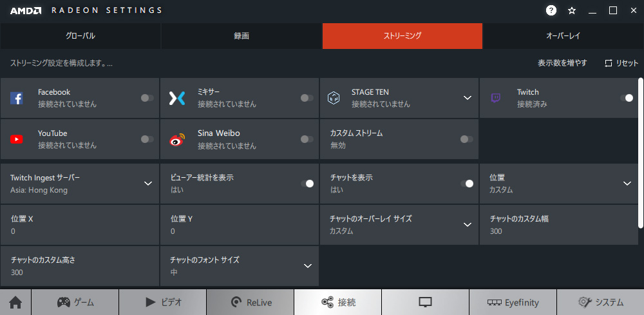The height and width of the screenshot is (315, 644).
Task: Click the vertical scrollbar on right
Action: [x=641, y=153]
